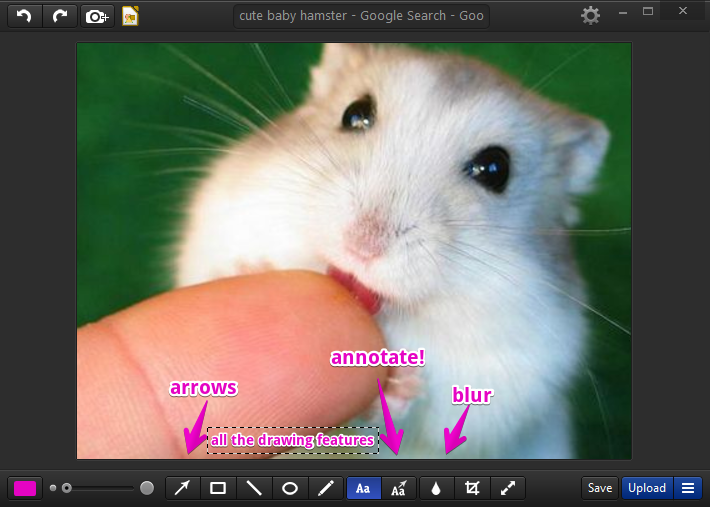
Task: Click the small dot at slider start
Action: click(53, 488)
